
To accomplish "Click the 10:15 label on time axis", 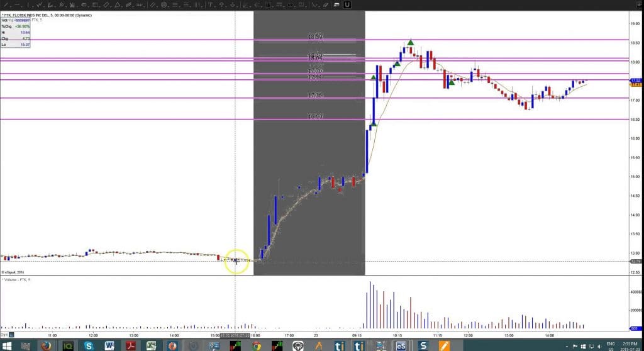I will pyautogui.click(x=397, y=335).
